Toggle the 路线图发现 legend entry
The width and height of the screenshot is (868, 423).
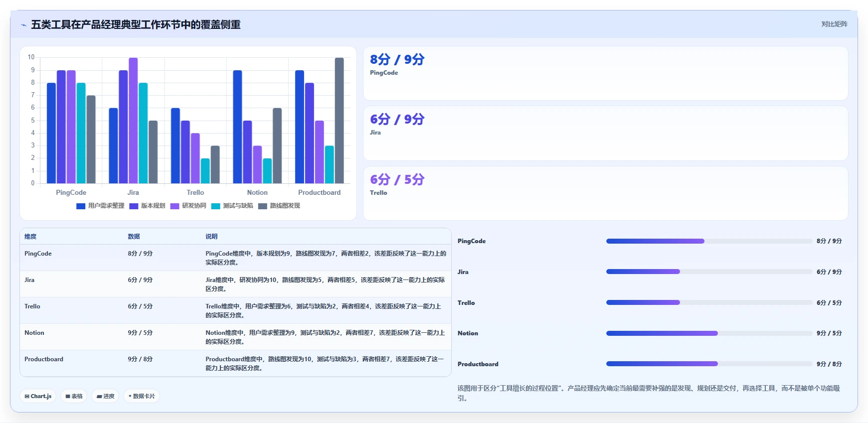pos(279,206)
